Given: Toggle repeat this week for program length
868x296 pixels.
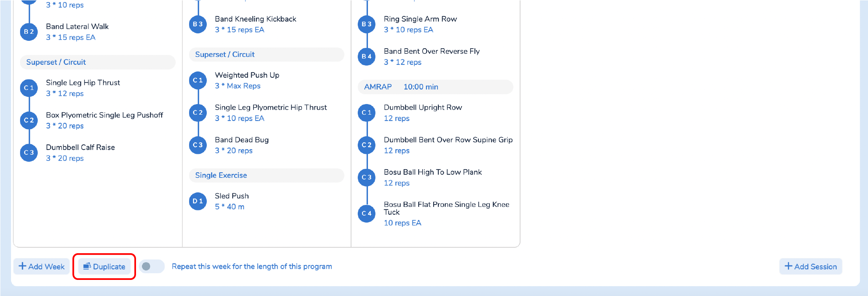Looking at the screenshot, I should [x=152, y=267].
